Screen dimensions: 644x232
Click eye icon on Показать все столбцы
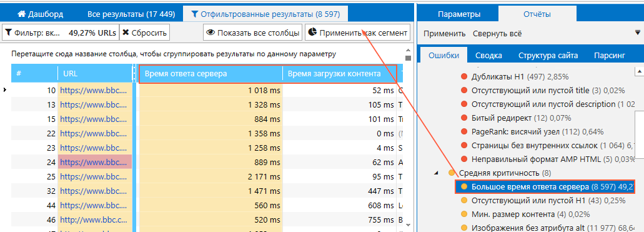211,33
